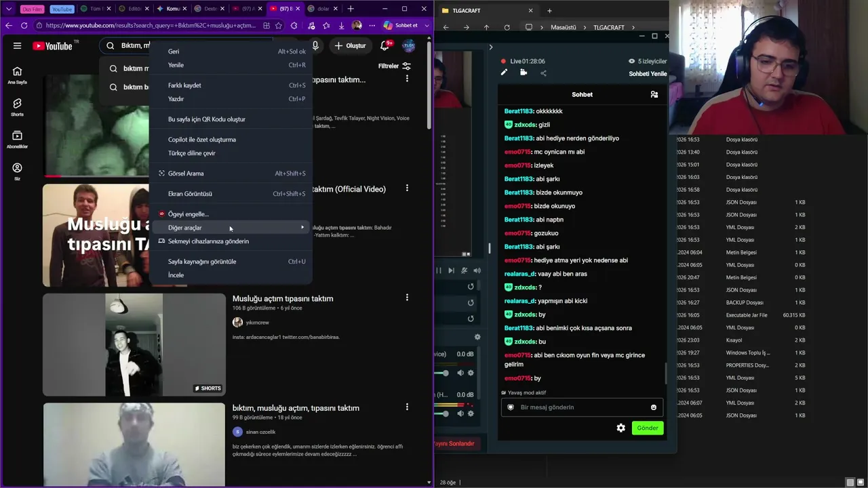
Task: Share the stream using share icon
Action: (543, 73)
